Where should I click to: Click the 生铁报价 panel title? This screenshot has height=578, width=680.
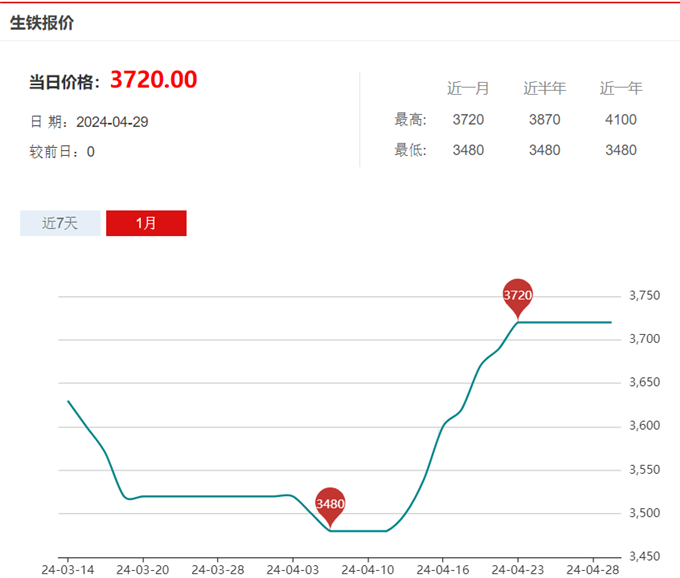[42, 23]
